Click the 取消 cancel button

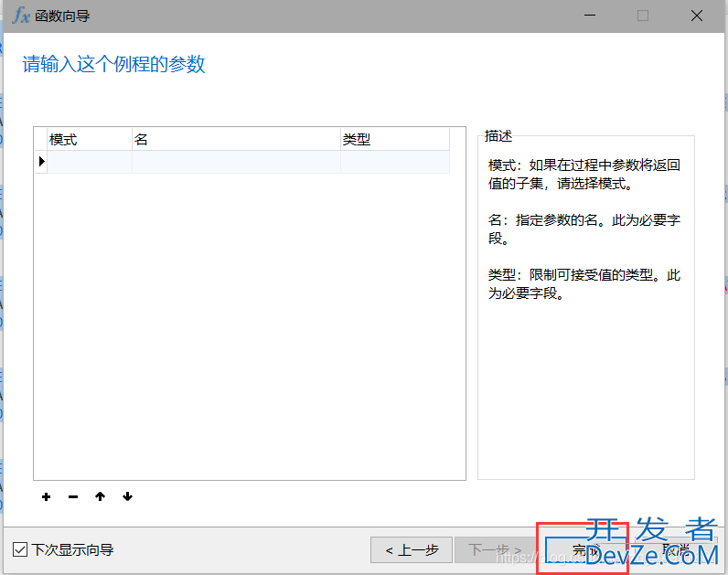[x=676, y=550]
